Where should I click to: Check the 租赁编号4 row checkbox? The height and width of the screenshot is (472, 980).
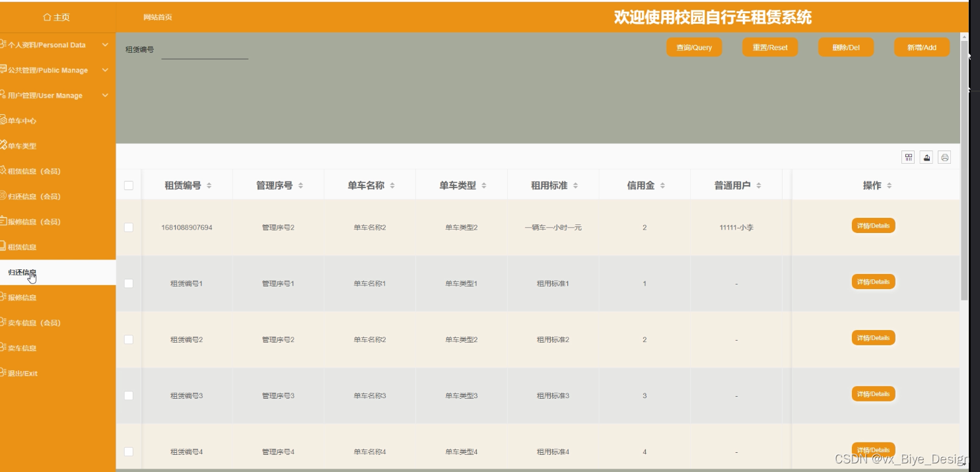coord(129,452)
